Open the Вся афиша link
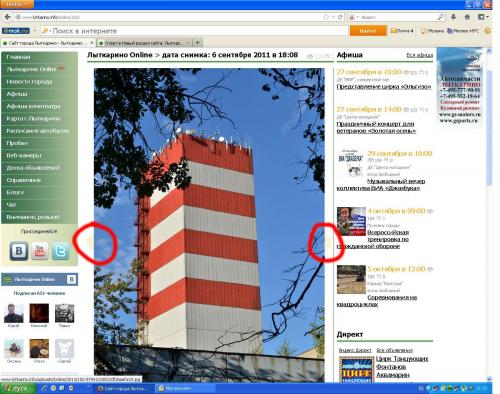The image size is (500, 394). coord(420,55)
